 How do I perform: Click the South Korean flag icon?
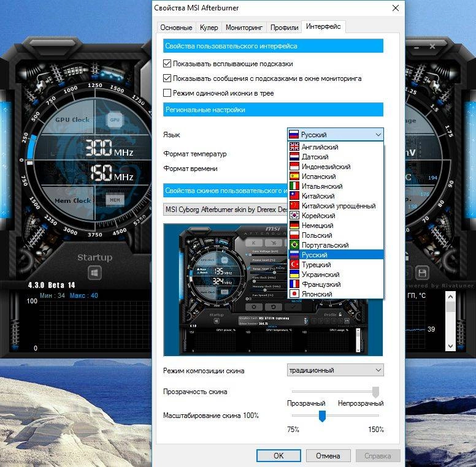(x=294, y=216)
